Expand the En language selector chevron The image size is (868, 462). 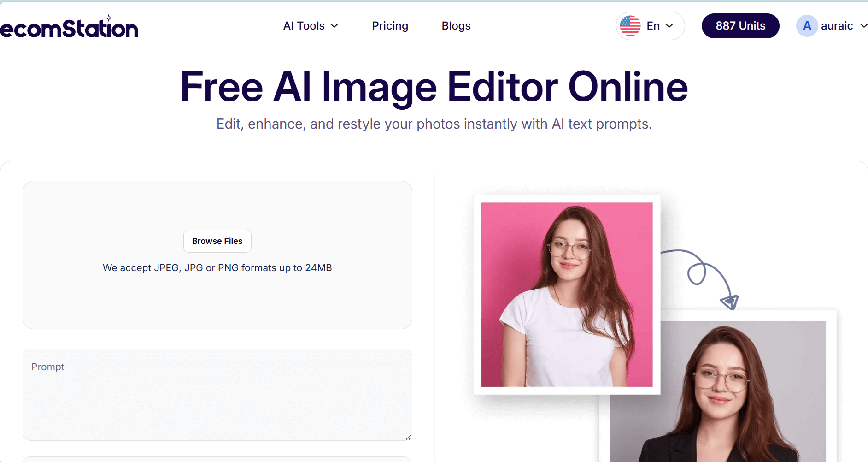tap(669, 26)
